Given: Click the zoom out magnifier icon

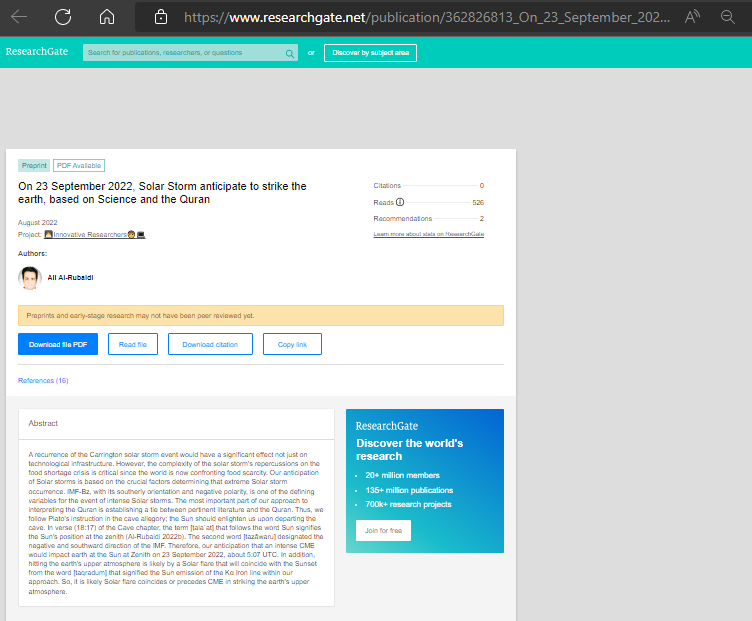Looking at the screenshot, I should (x=728, y=17).
